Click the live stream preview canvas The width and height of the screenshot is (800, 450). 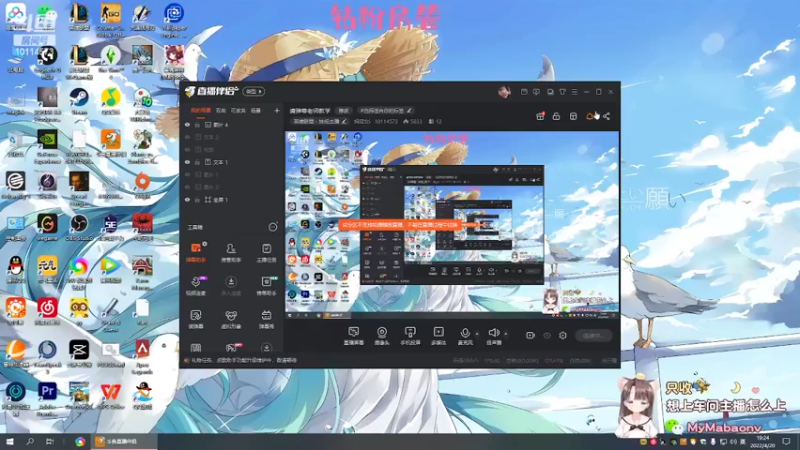point(452,224)
